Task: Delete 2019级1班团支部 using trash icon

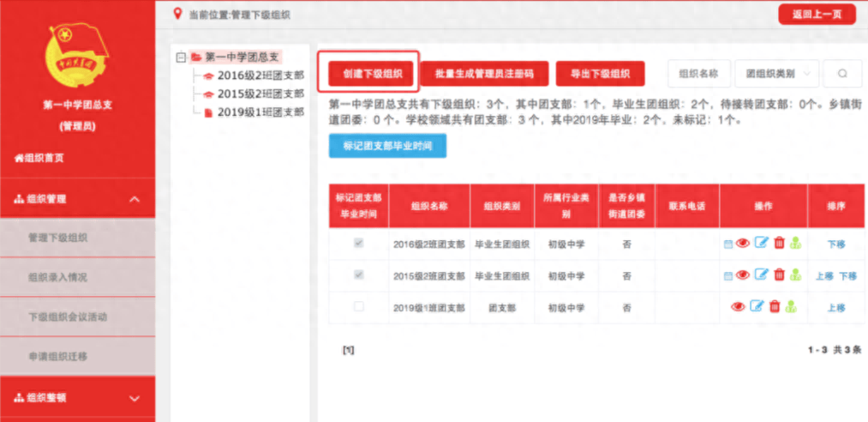Action: (775, 307)
